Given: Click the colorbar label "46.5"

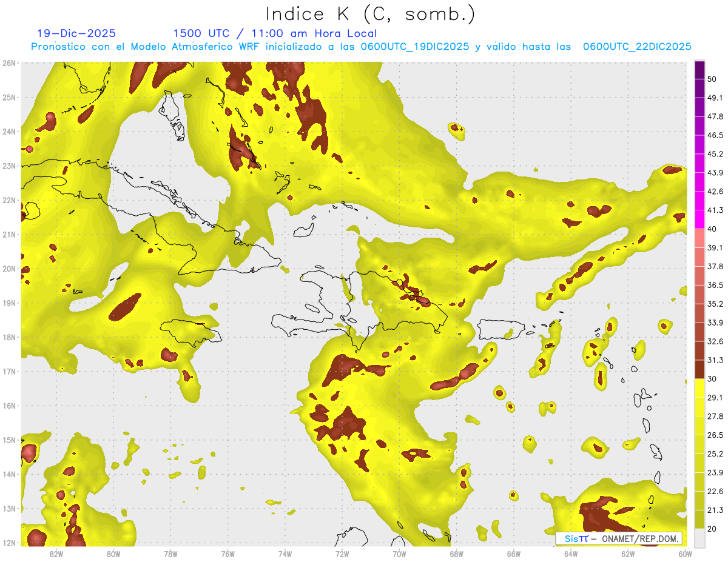Looking at the screenshot, I should (x=715, y=135).
